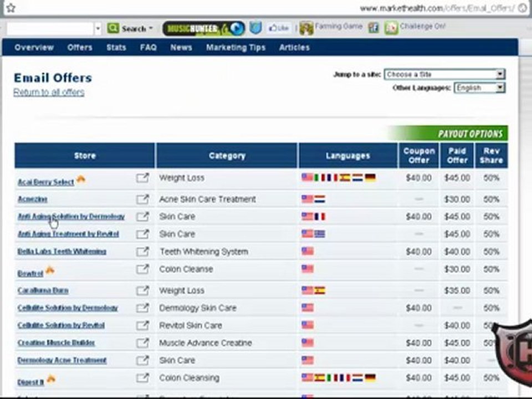
Task: Open Dermology Acne Treatment link
Action: [x=62, y=360]
